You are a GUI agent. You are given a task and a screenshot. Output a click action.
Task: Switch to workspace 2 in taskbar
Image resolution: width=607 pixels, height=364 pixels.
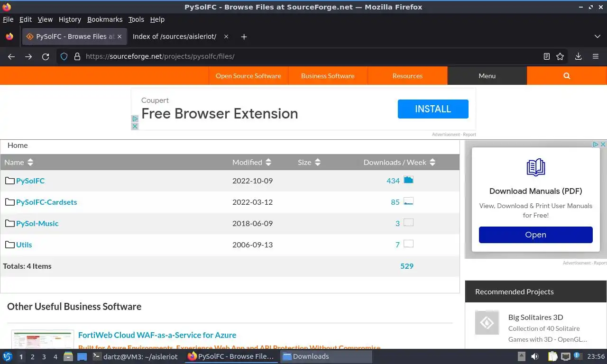(33, 356)
